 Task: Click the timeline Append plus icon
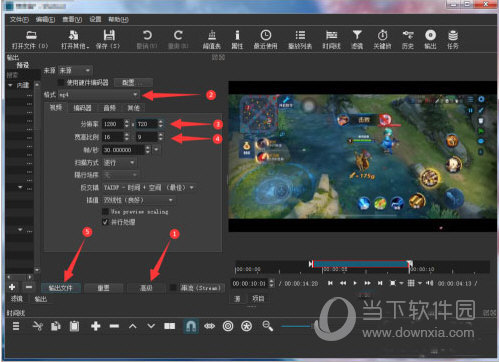click(96, 326)
